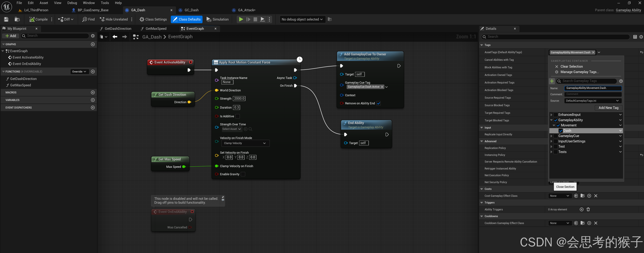Click the Browse to asset icon

(17, 19)
